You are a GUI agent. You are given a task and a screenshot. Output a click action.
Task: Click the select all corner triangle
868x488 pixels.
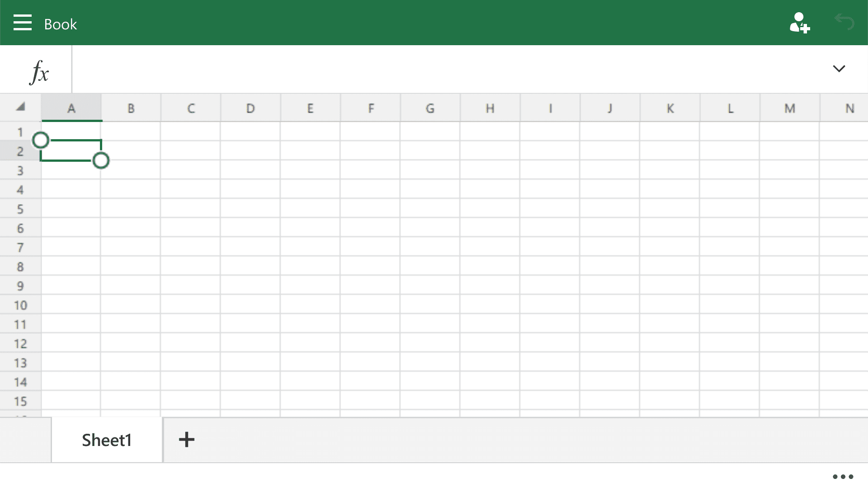point(20,107)
